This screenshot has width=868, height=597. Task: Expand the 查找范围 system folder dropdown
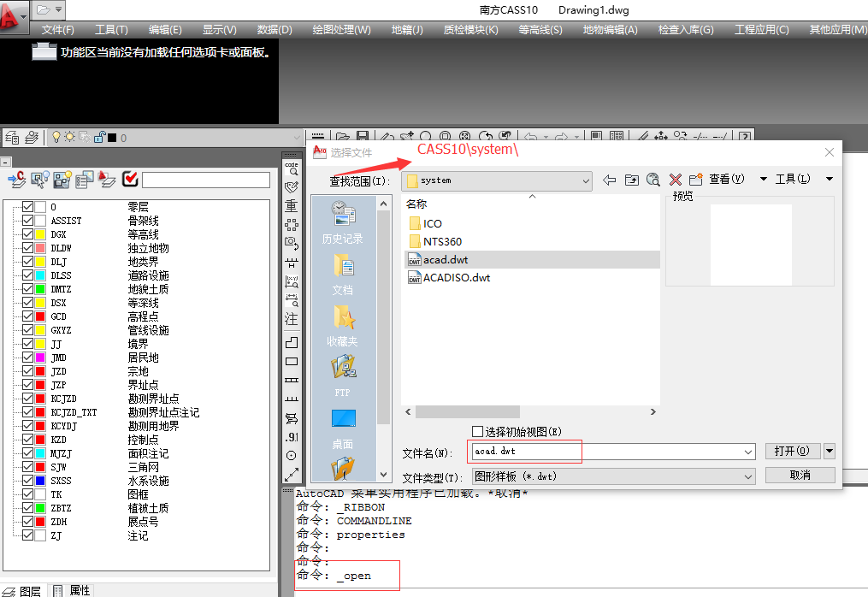(586, 181)
